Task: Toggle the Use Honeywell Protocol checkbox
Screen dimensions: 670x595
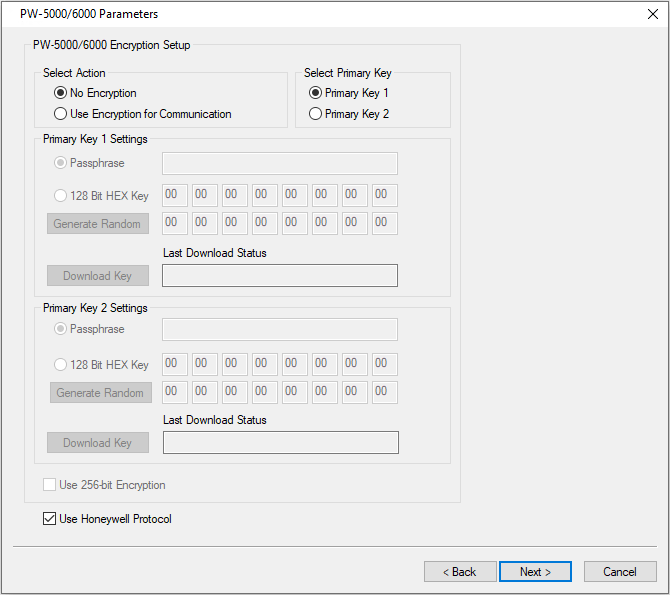Action: [x=50, y=519]
